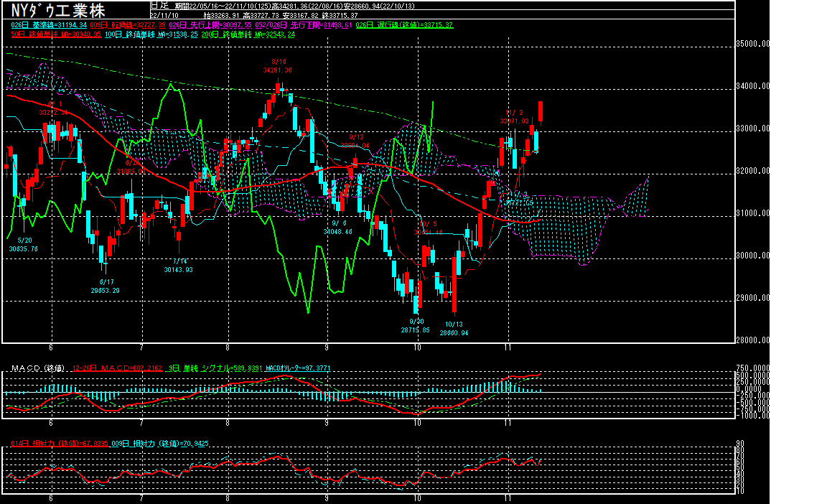
Task: Select the 12-26日 MACD=687.2162 legend
Action: pyautogui.click(x=117, y=368)
